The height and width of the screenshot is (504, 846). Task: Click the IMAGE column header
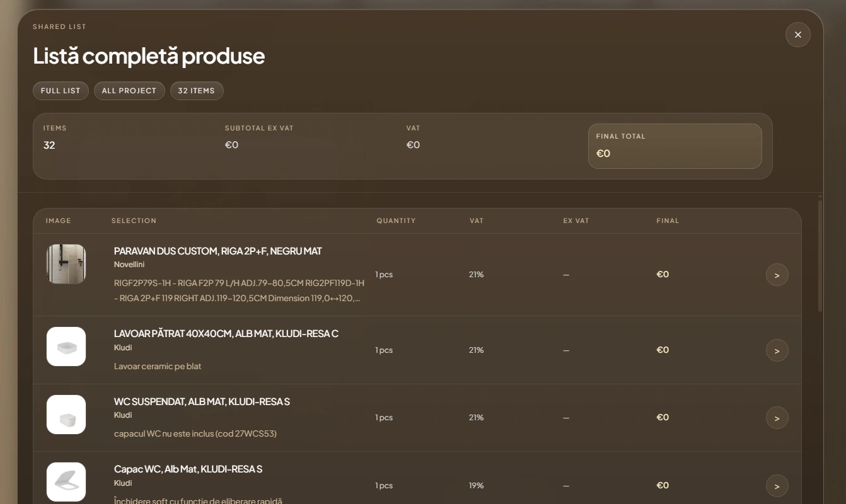coord(59,220)
